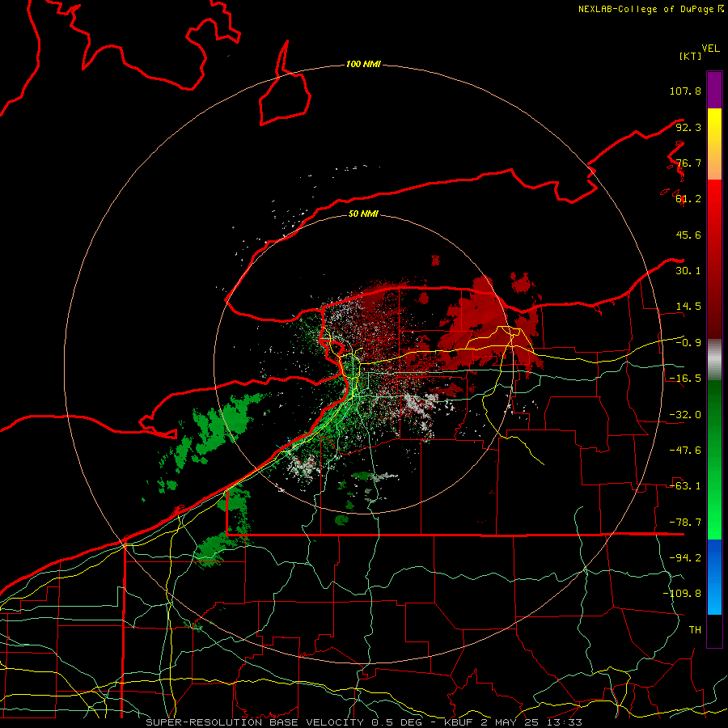Click the 14.5 velocity scale value
Image resolution: width=728 pixels, height=728 pixels.
(688, 307)
